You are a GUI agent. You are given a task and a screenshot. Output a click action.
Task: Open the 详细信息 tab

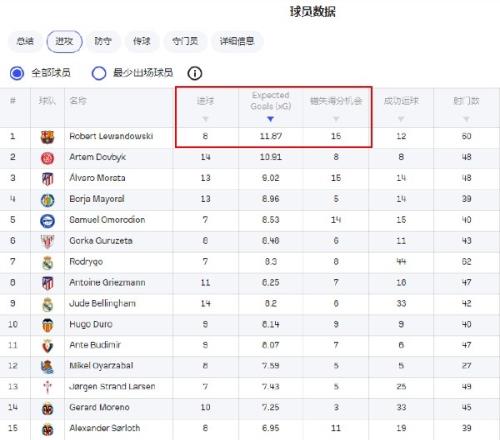pyautogui.click(x=237, y=41)
